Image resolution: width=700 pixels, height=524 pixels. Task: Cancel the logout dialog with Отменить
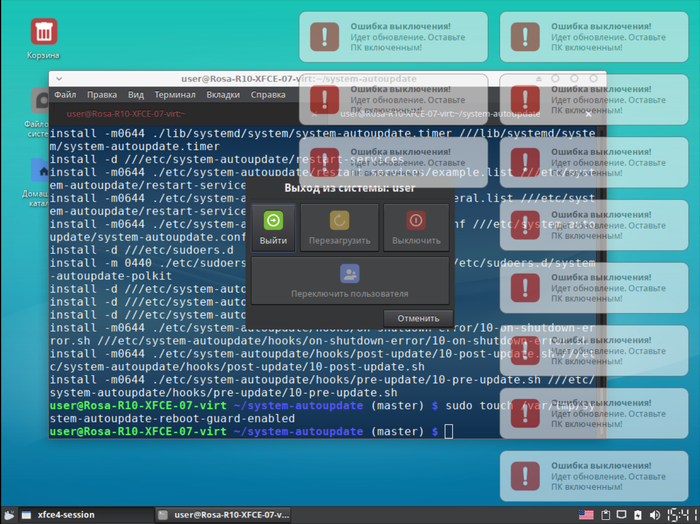tap(411, 318)
